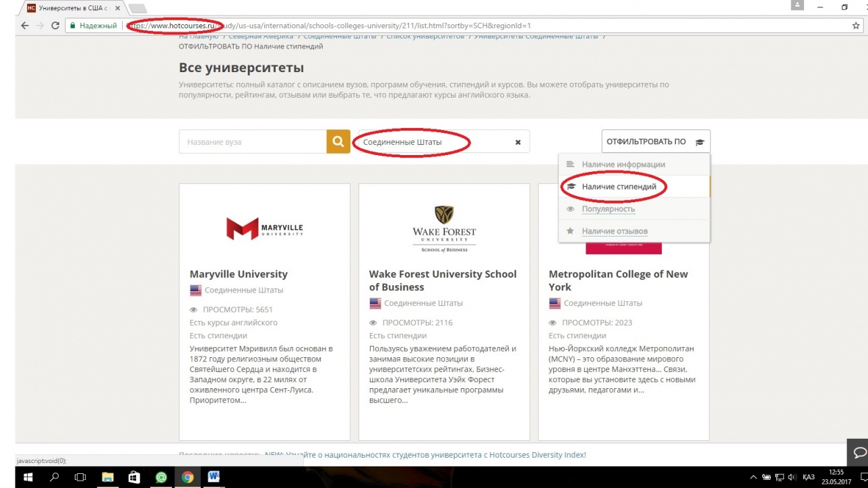The height and width of the screenshot is (488, 868).
Task: Click the orange search magnifier button
Action: 338,142
